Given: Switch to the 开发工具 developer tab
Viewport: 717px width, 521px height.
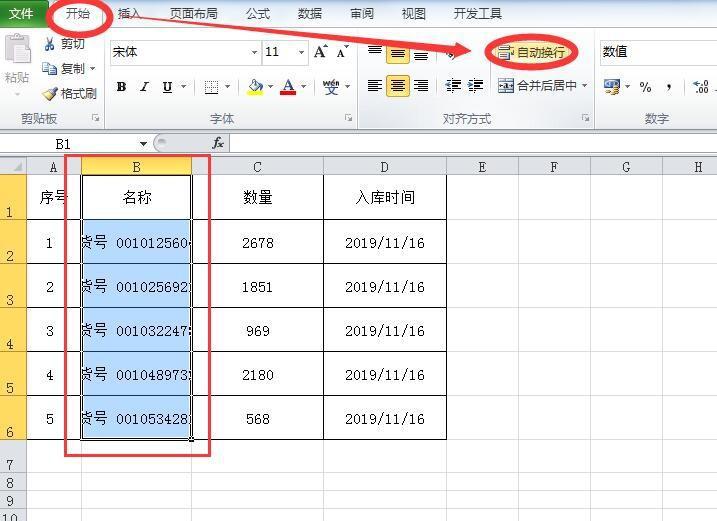Looking at the screenshot, I should click(478, 14).
